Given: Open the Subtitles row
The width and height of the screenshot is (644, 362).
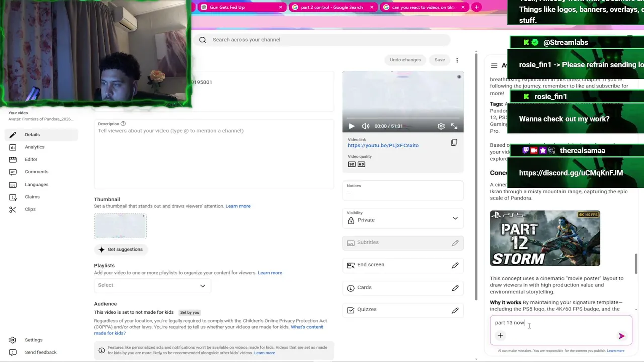Looking at the screenshot, I should pyautogui.click(x=403, y=243).
